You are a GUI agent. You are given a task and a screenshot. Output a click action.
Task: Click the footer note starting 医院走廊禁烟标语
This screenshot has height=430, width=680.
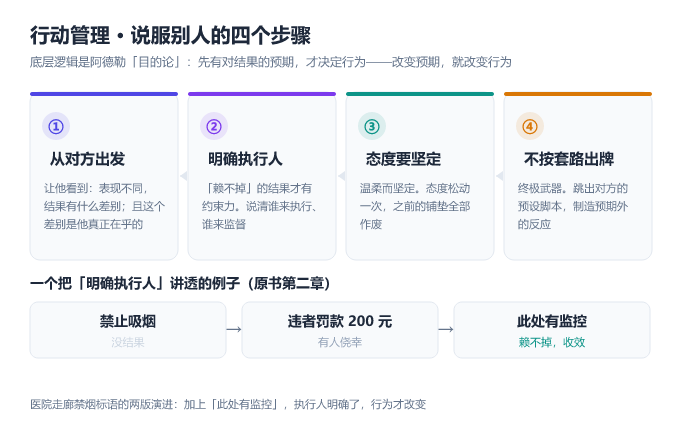coord(228,404)
